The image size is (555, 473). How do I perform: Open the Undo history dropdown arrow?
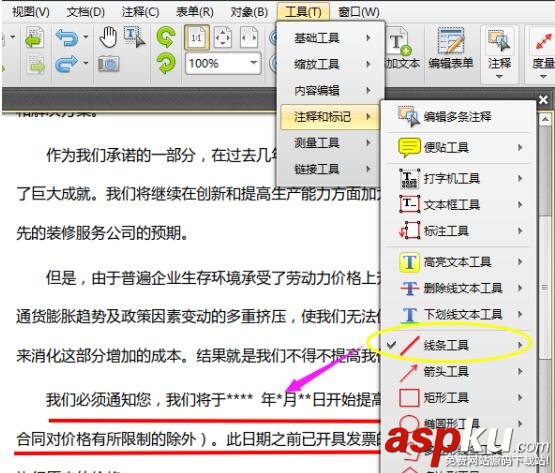tap(86, 36)
